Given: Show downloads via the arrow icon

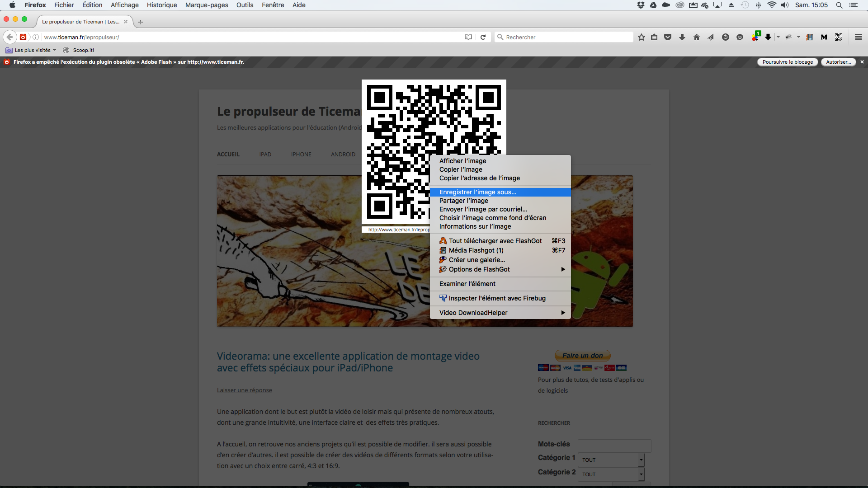Looking at the screenshot, I should pyautogui.click(x=682, y=37).
